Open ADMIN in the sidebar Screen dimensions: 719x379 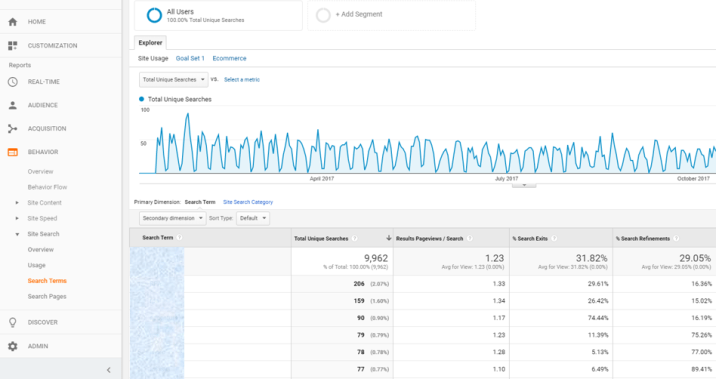tap(38, 346)
